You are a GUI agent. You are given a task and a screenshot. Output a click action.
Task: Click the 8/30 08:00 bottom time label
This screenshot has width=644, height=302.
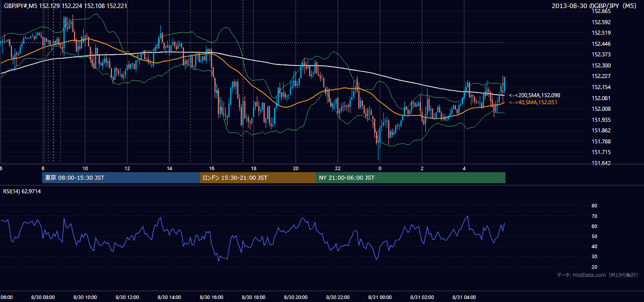[42, 297]
